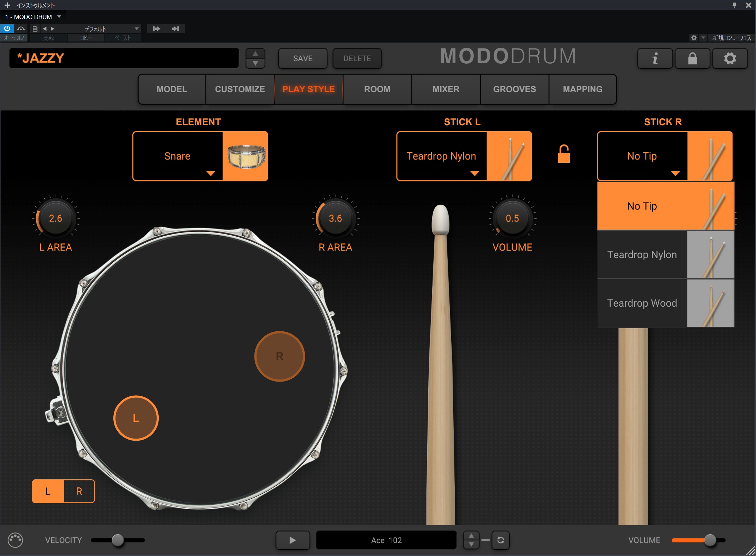Click the automation read icon in host toolbar
Image resolution: width=756 pixels, height=556 pixels.
[21, 28]
